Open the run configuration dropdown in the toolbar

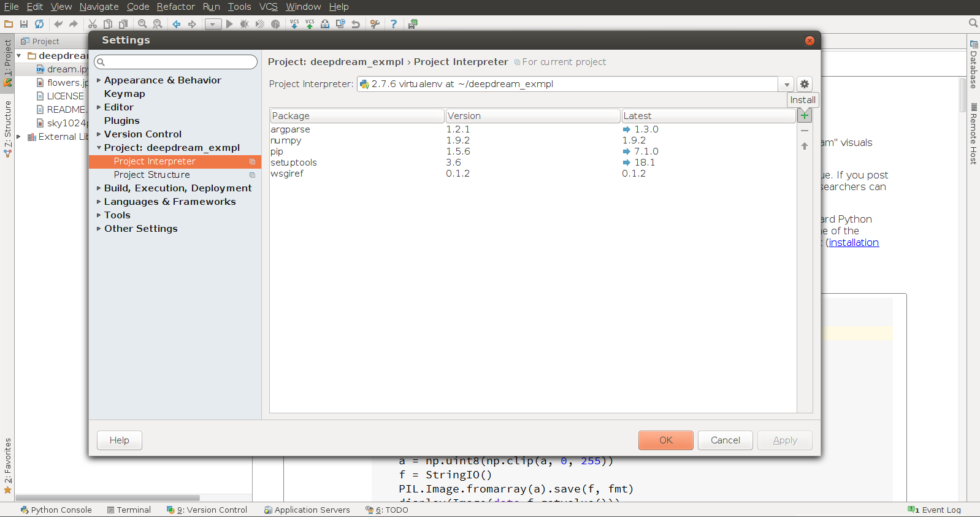tap(213, 25)
